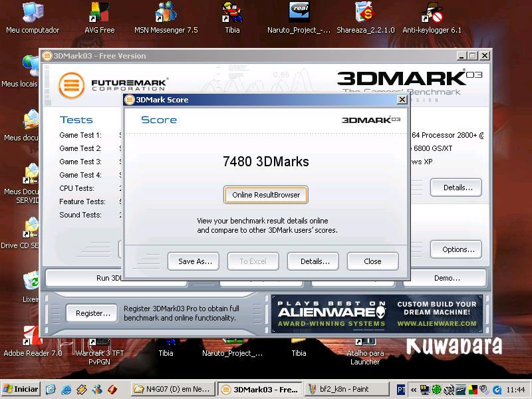This screenshot has height=399, width=532.
Task: Open system Details... in the 3DMark03 main window
Action: click(x=456, y=188)
